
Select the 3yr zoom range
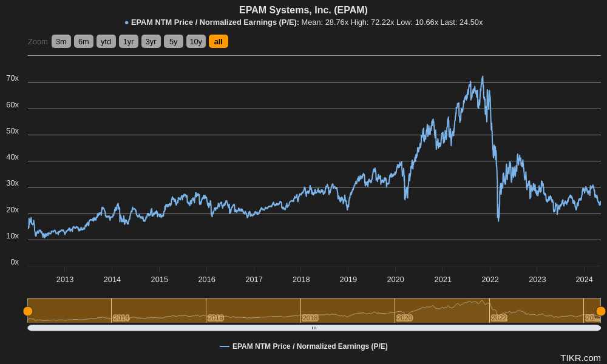click(151, 41)
